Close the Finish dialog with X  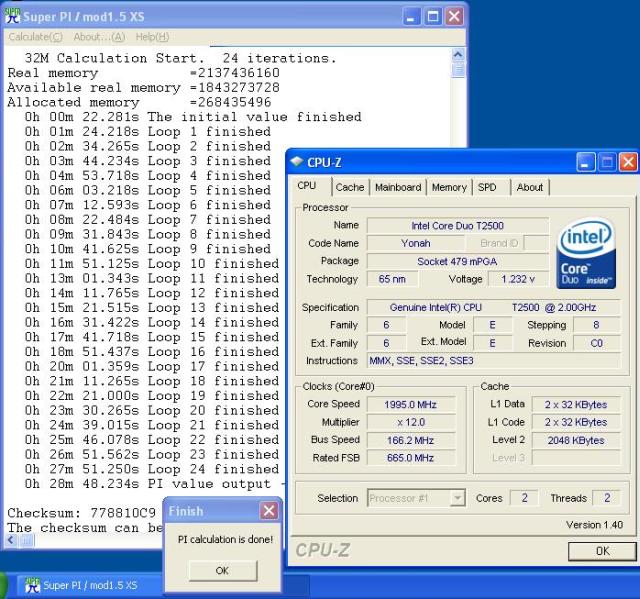(x=269, y=510)
